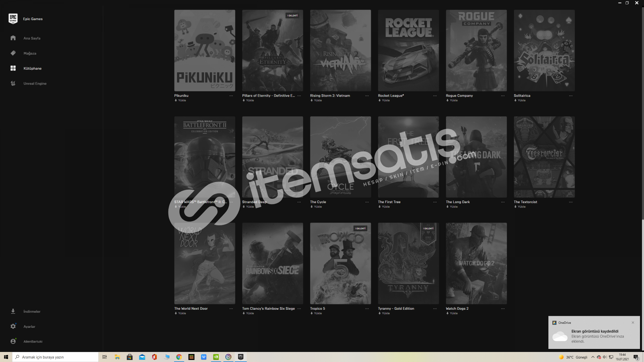The width and height of the screenshot is (644, 362).
Task: Open Tropico 5 three-dot options menu
Action: 367,309
